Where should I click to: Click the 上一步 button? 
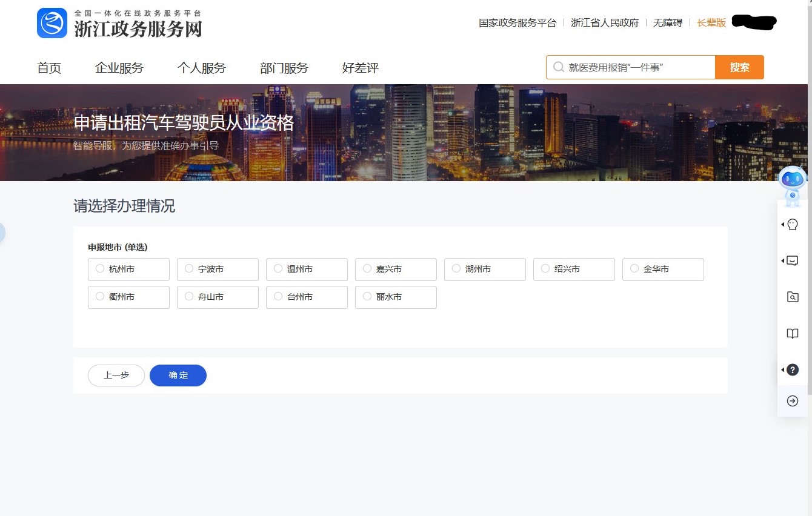coord(116,375)
